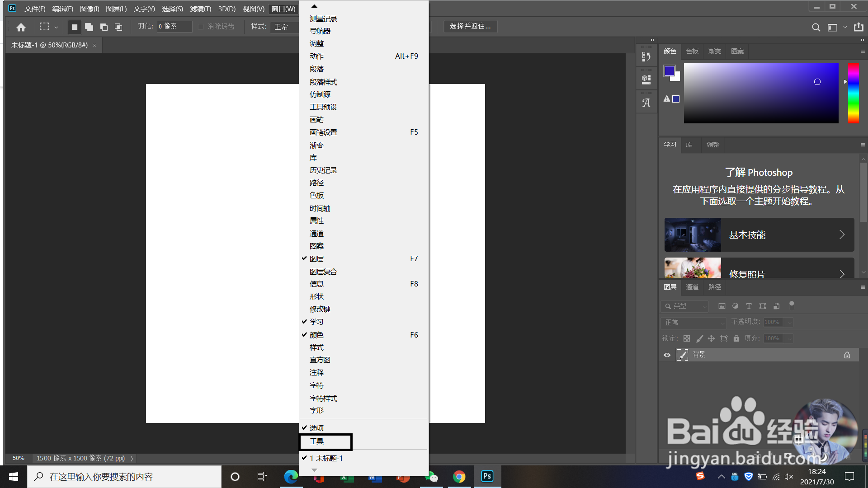Switch to 通道 tab in Layers panel
The width and height of the screenshot is (868, 488).
692,287
